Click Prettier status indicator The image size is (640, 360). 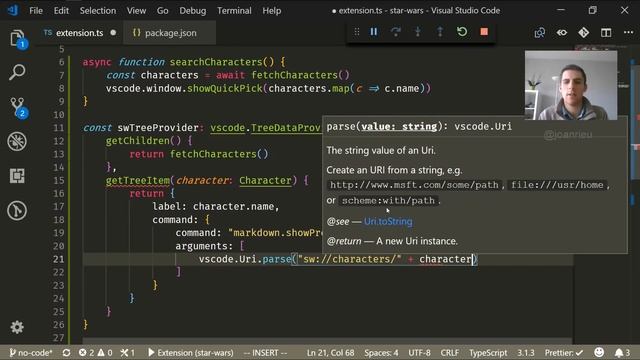(564, 353)
